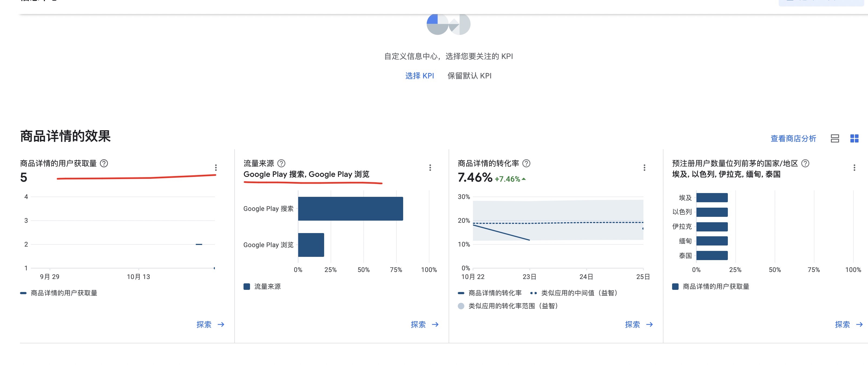
Task: Open three-dot menu on 国家/地区 card
Action: (x=854, y=168)
